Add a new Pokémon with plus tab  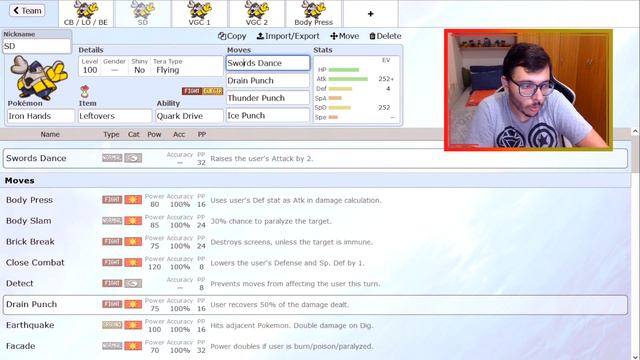[x=371, y=13]
